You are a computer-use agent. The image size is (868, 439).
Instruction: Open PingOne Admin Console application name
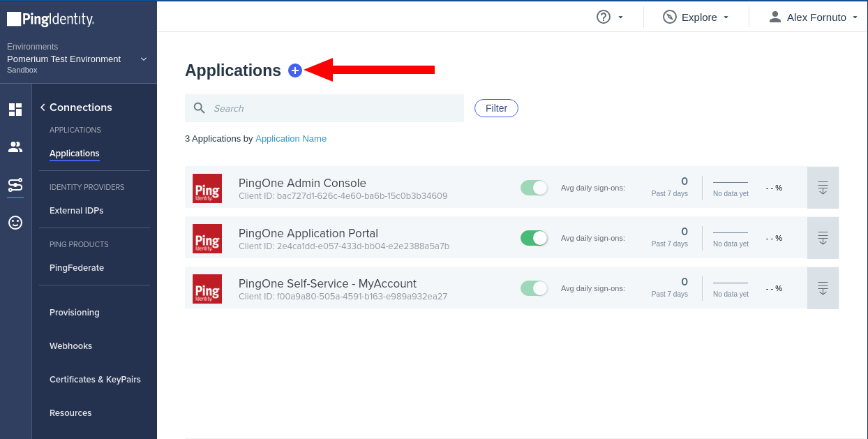coord(302,184)
